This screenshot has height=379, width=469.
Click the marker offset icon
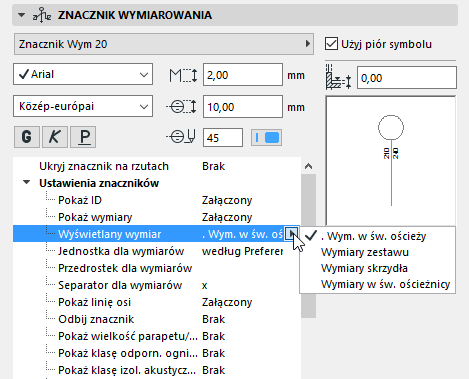point(338,77)
